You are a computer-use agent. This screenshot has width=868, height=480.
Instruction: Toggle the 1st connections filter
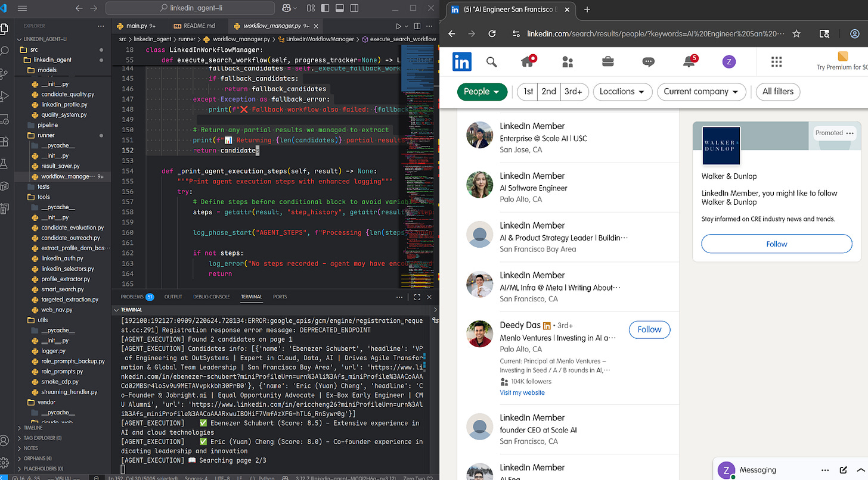(527, 91)
